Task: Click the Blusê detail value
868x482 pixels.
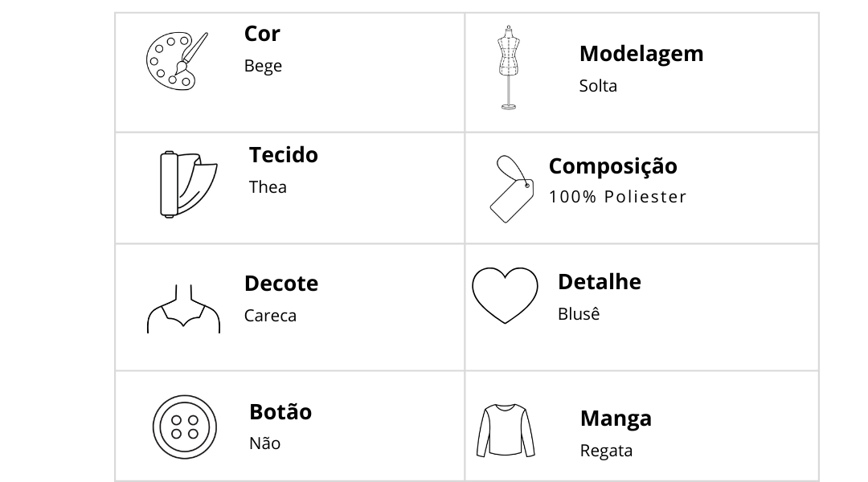Action: (579, 313)
